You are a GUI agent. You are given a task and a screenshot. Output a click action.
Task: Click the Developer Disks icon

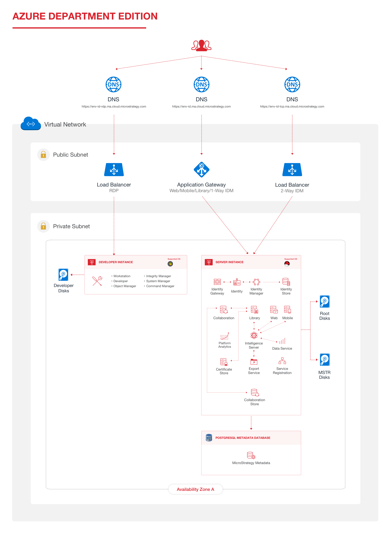coord(63,275)
